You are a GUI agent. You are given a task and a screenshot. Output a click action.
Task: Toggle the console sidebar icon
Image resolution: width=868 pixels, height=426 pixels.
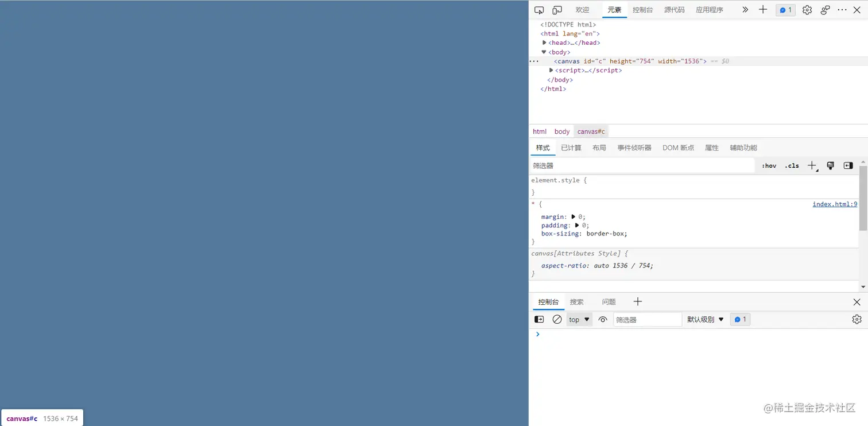(x=539, y=319)
